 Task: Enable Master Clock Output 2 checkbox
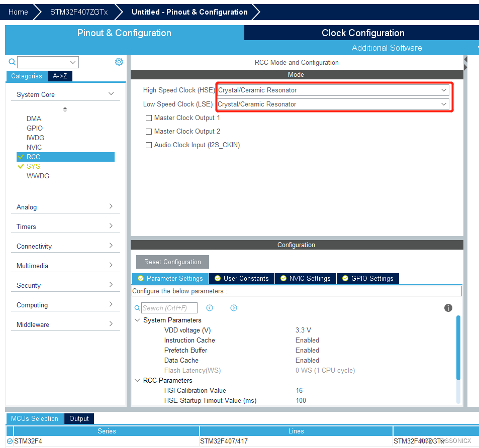pyautogui.click(x=149, y=132)
